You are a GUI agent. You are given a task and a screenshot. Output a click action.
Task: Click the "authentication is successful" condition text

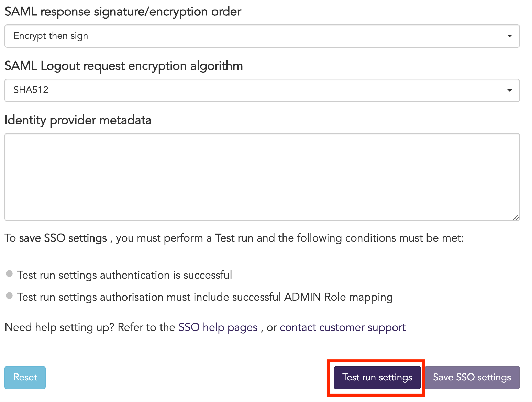click(124, 275)
